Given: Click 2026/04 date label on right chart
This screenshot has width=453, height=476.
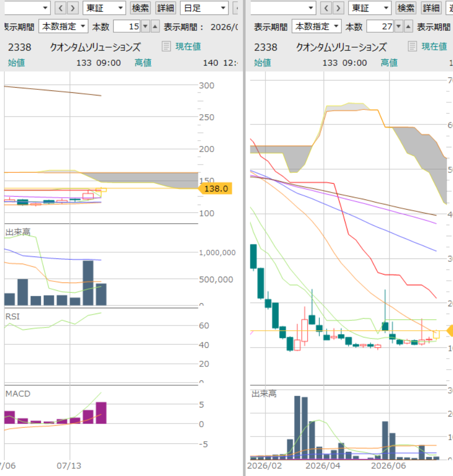Looking at the screenshot, I should 323,466.
